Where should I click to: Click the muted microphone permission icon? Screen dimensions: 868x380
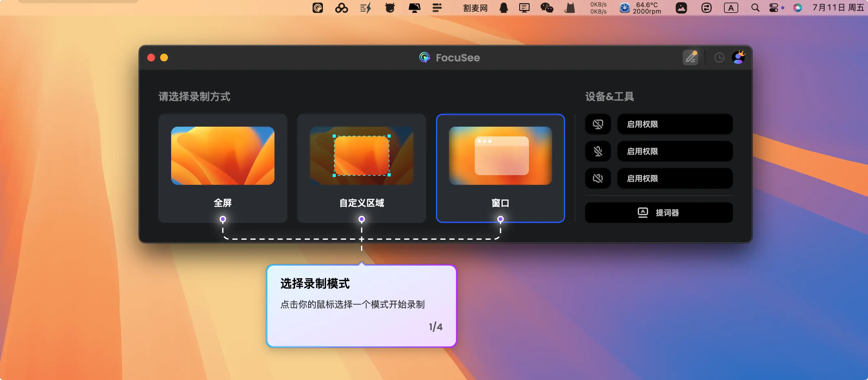598,152
